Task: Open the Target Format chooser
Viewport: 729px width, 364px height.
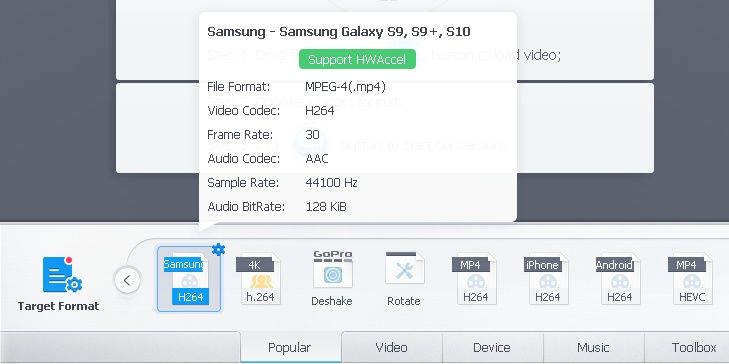Action: 59,284
